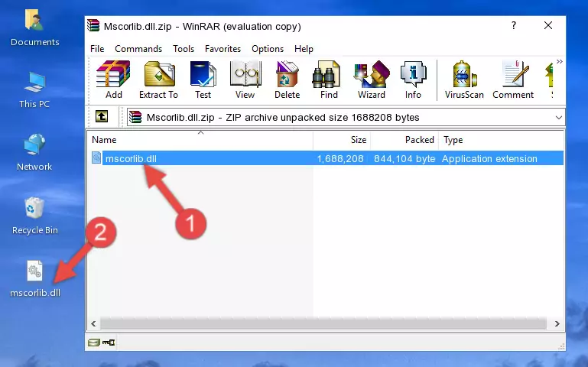Expand the archive path dropdown
The image size is (588, 367).
click(x=558, y=117)
